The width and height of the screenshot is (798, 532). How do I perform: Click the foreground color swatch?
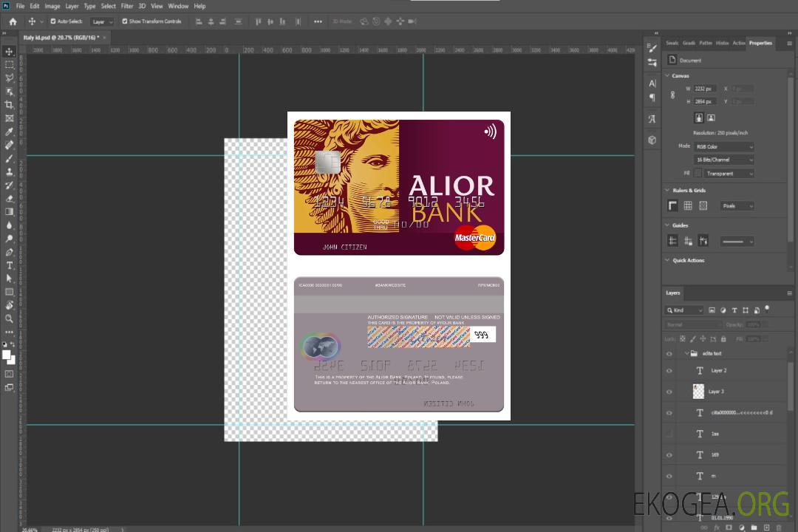[7, 355]
